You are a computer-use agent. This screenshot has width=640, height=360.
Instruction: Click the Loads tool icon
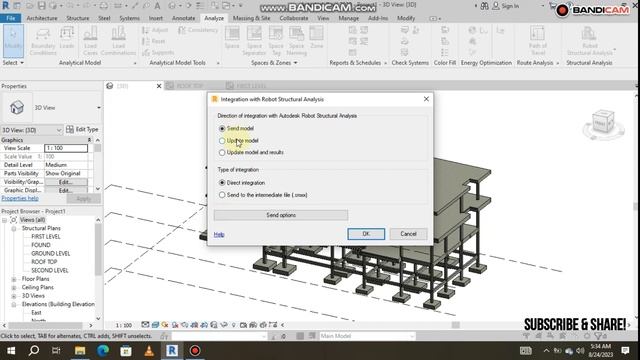(67, 38)
